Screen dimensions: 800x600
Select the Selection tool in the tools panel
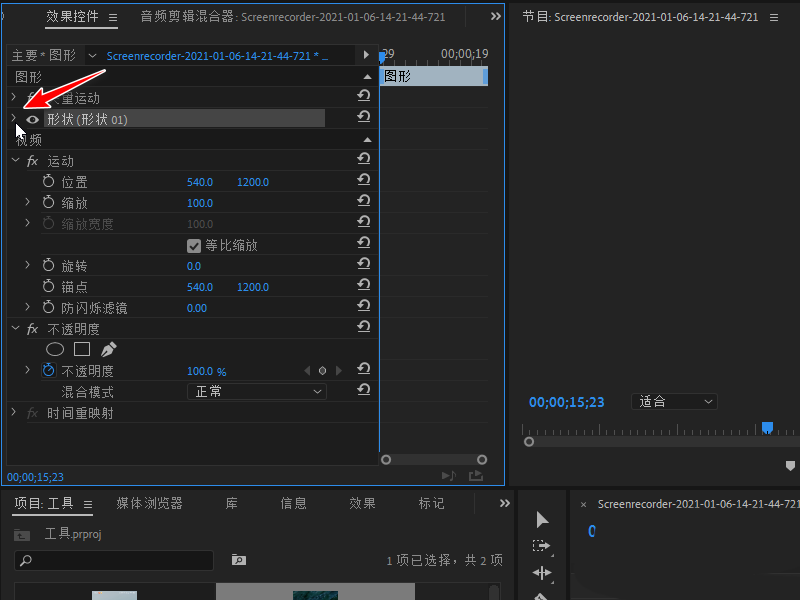(x=542, y=519)
